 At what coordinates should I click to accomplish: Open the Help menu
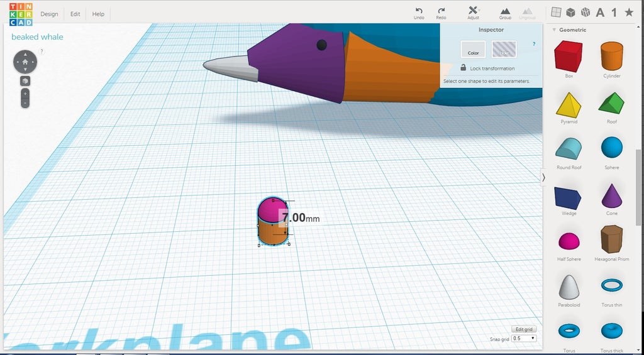tap(98, 14)
